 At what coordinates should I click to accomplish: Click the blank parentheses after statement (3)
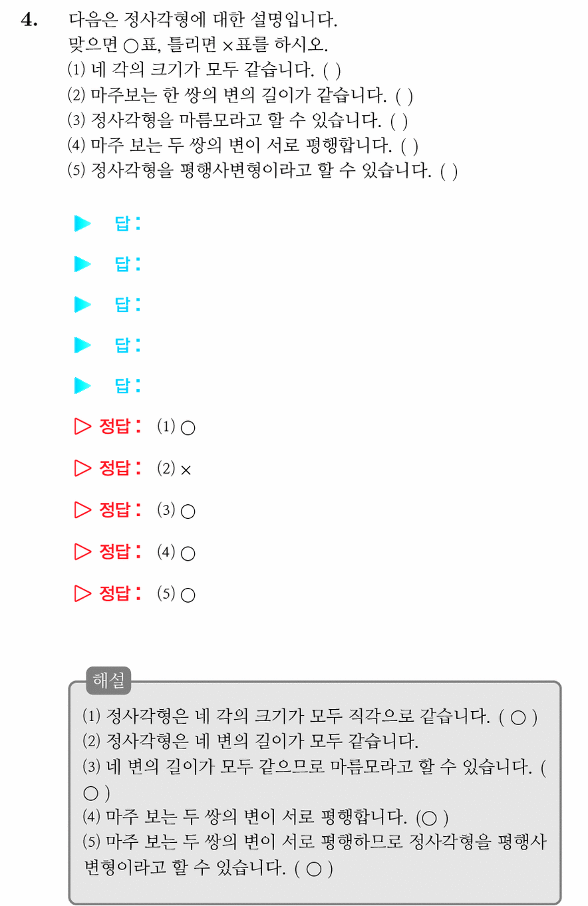(398, 120)
